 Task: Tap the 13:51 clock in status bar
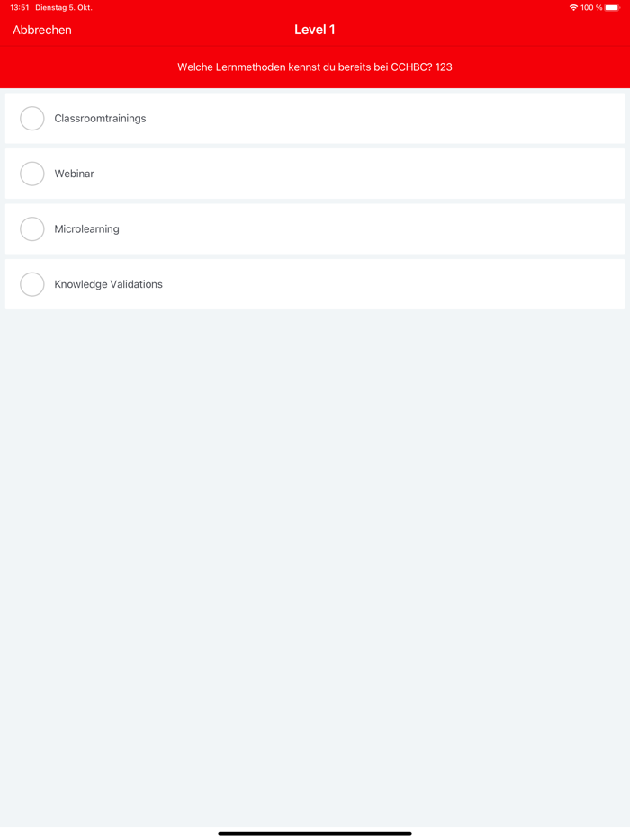(20, 8)
